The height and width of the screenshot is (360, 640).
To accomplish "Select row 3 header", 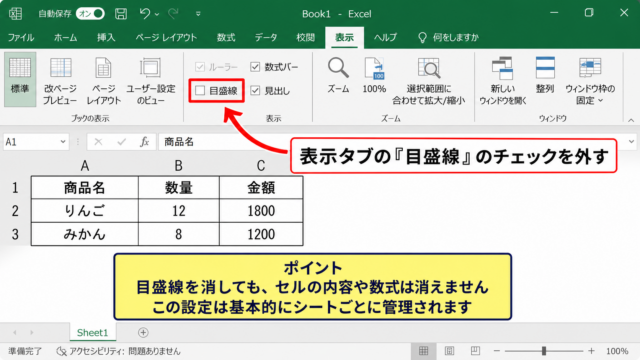I will coord(15,234).
